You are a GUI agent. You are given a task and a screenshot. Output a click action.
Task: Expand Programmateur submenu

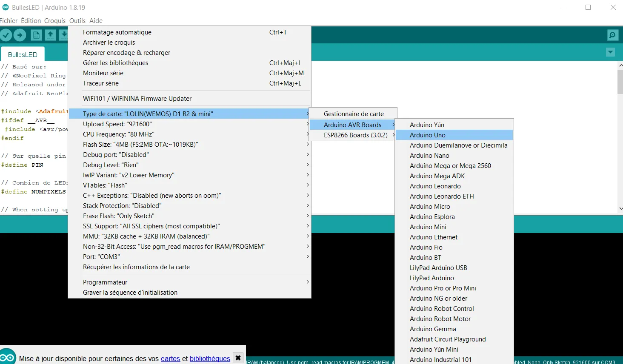click(x=189, y=282)
